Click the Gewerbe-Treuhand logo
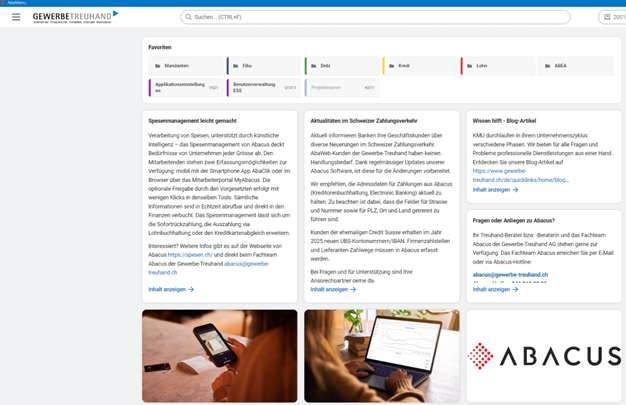 tap(75, 17)
